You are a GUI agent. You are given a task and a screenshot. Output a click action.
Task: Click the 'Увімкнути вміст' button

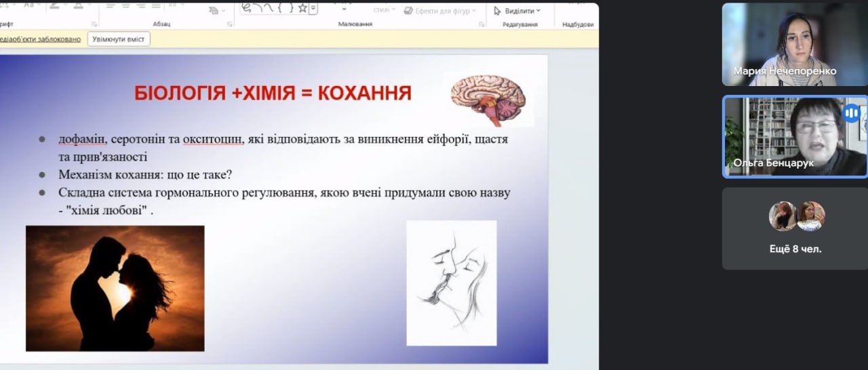(117, 39)
